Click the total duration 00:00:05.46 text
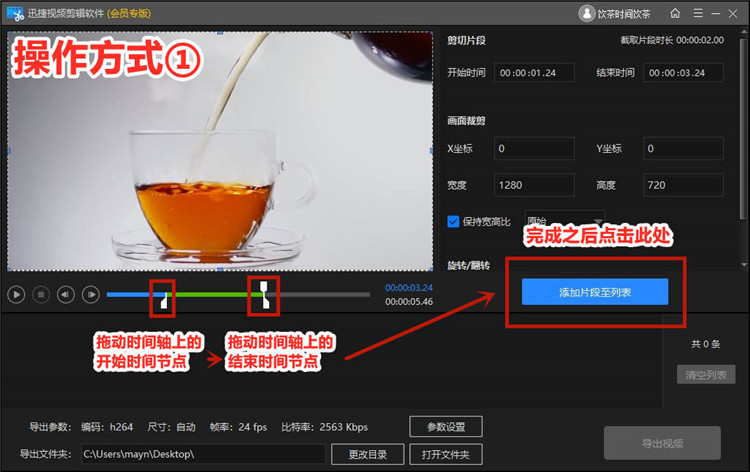The width and height of the screenshot is (750, 472). [x=409, y=302]
